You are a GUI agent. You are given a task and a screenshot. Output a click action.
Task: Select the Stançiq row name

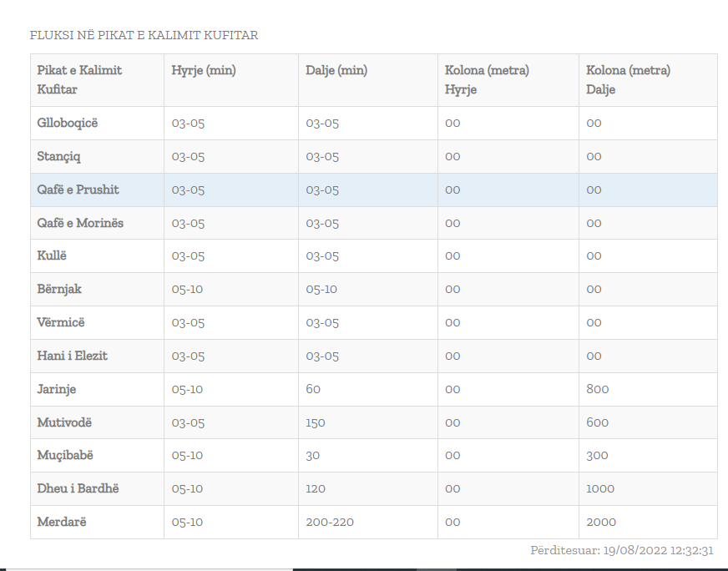59,156
